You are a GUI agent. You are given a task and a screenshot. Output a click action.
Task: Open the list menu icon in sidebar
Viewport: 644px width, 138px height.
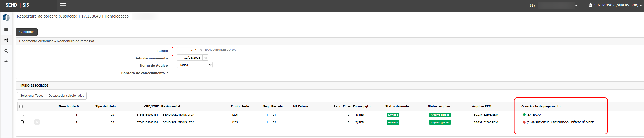(x=6, y=29)
